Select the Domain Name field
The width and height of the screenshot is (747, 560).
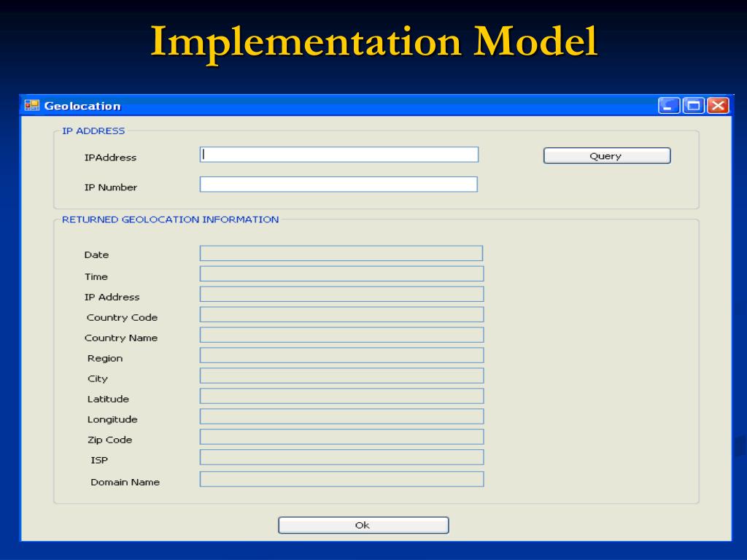pos(341,480)
